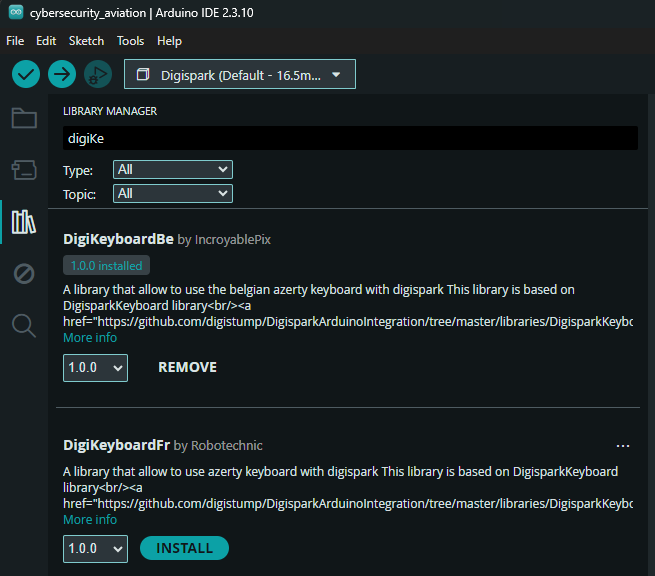Click the DigiKeyboardBe library title
The width and height of the screenshot is (655, 576).
tap(118, 239)
